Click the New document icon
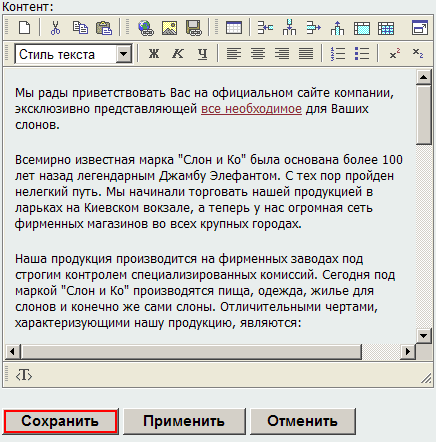Image resolution: width=436 pixels, height=442 pixels. tap(24, 28)
